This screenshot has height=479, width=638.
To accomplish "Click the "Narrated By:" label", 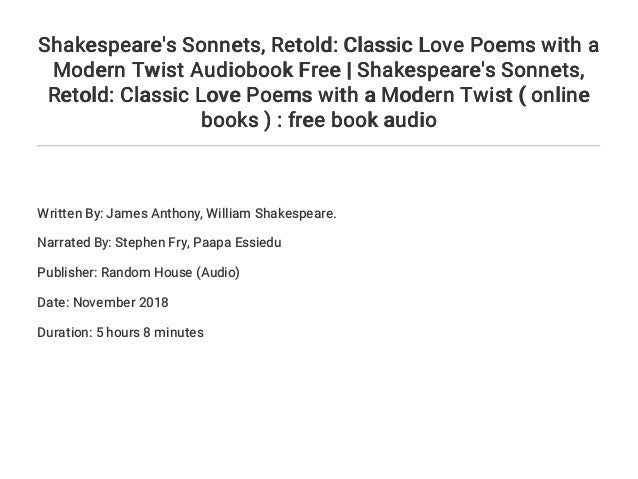I will tap(74, 243).
